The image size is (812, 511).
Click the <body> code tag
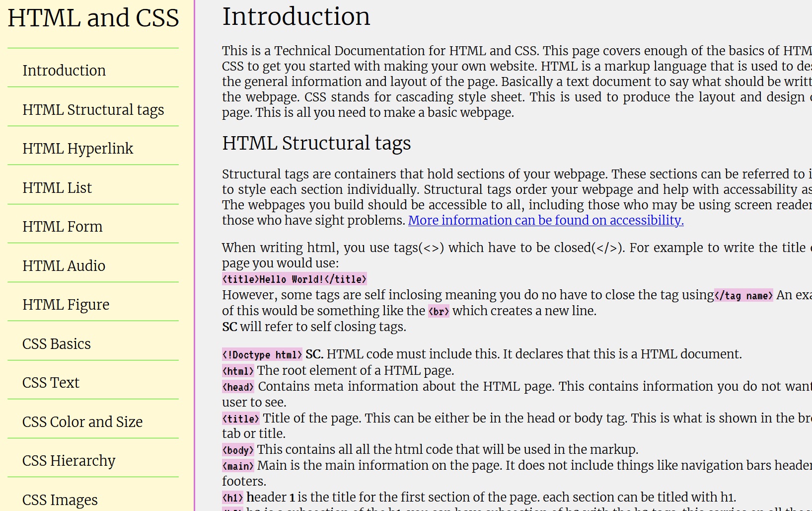pos(238,450)
